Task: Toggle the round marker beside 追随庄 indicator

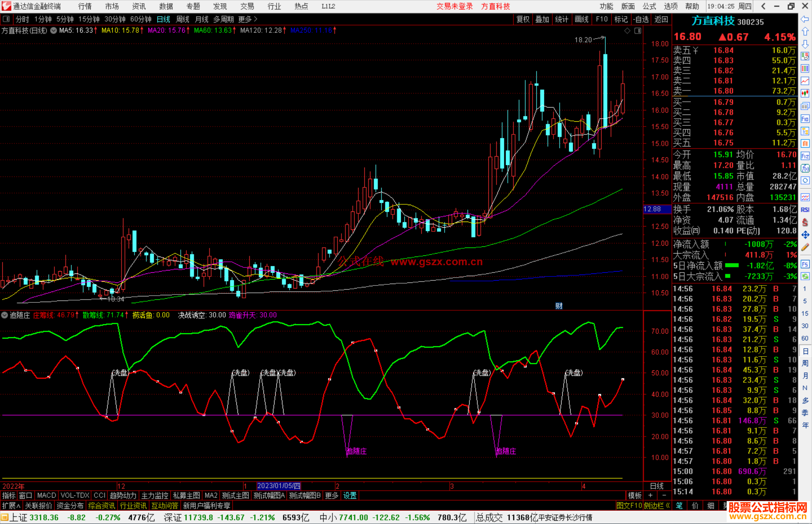Action: [5, 315]
